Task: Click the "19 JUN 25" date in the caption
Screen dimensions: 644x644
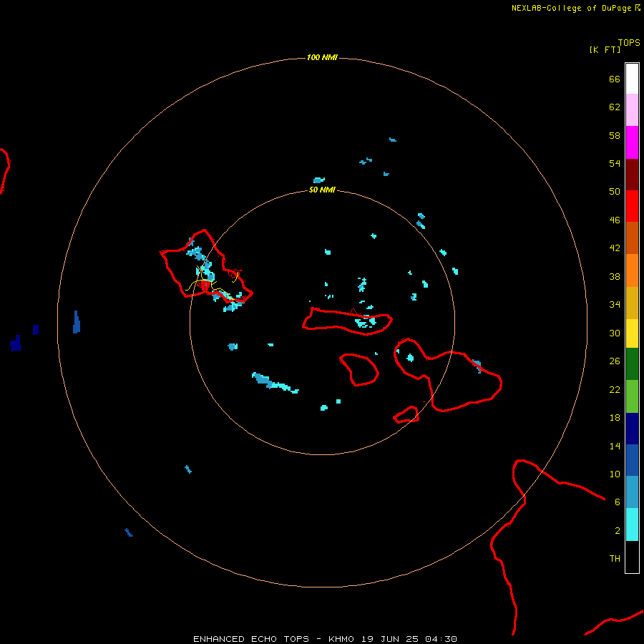Action: (390, 639)
